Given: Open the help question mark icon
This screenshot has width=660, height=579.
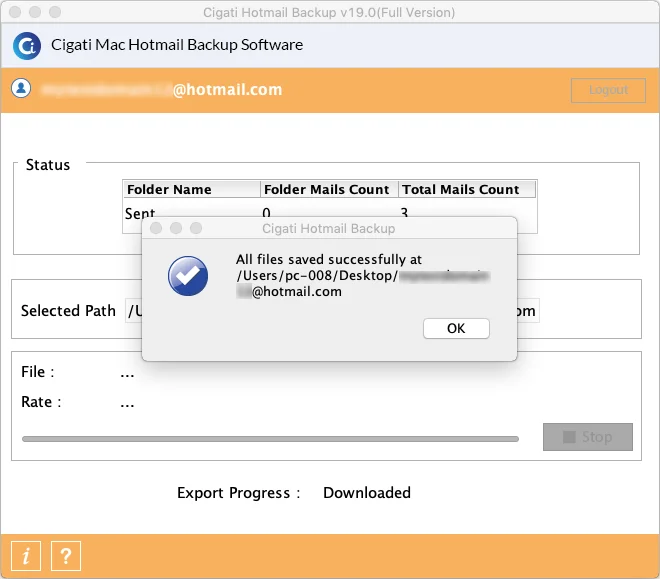Looking at the screenshot, I should point(66,556).
